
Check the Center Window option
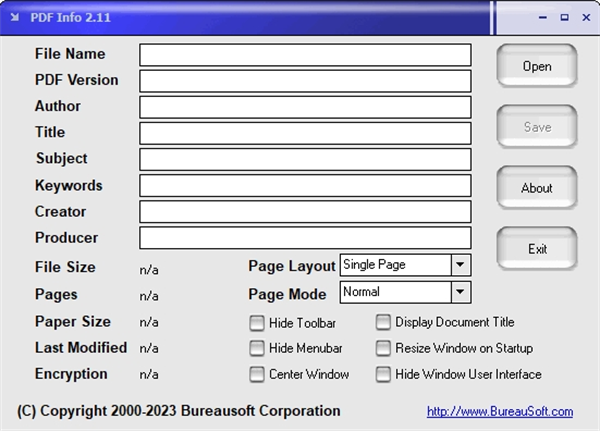click(257, 375)
